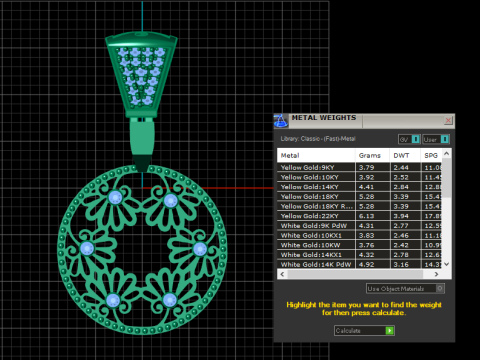480x360 pixels.
Task: Click the horizontal scroll right arrow
Action: click(437, 274)
